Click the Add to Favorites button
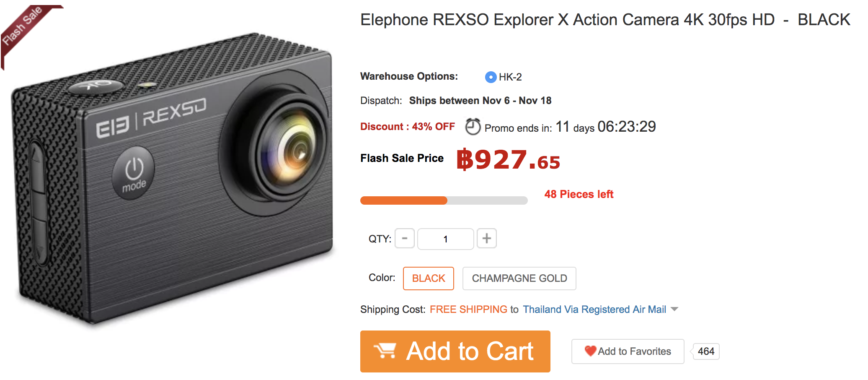Viewport: 868px width, 380px height. point(628,351)
